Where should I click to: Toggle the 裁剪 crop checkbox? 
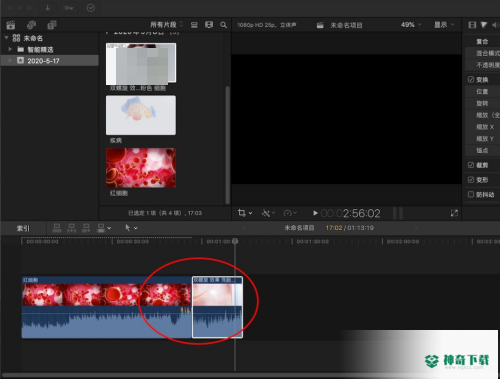point(471,165)
